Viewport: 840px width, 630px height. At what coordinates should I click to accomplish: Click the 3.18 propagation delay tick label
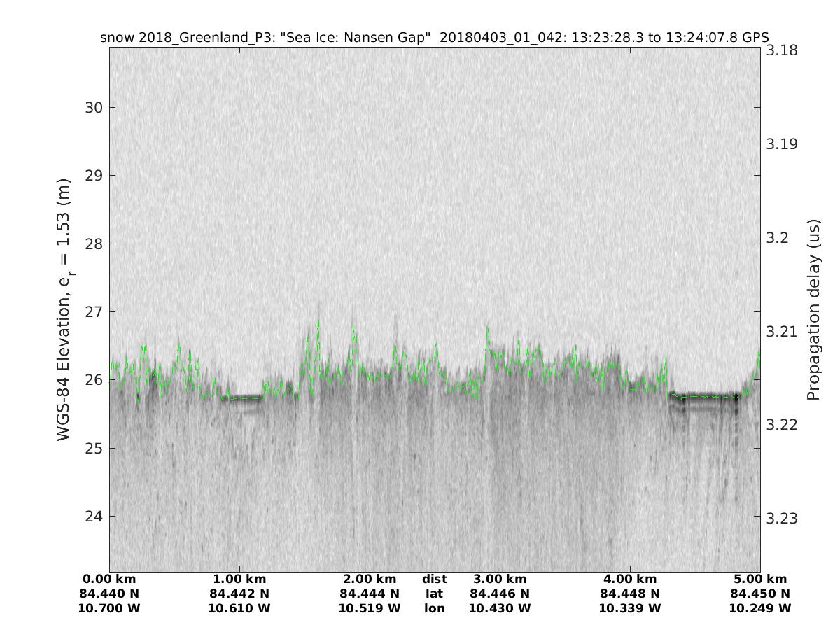pos(783,50)
